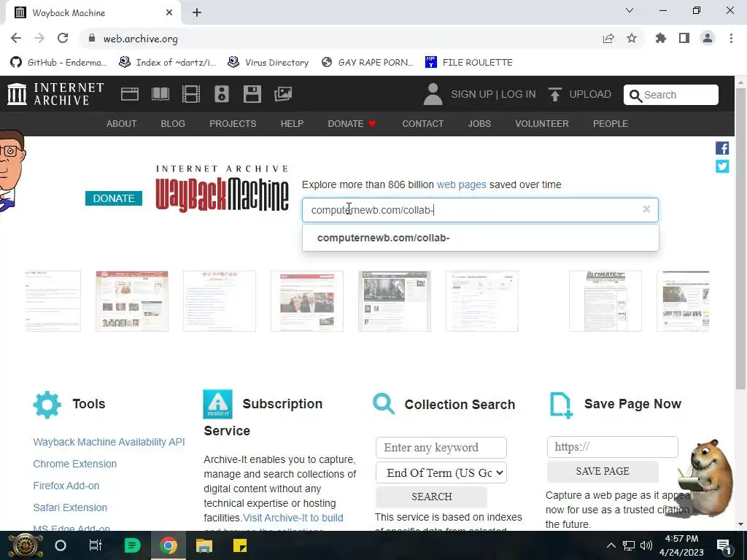Open the Texts book icon
The width and height of the screenshot is (747, 560).
[x=160, y=94]
